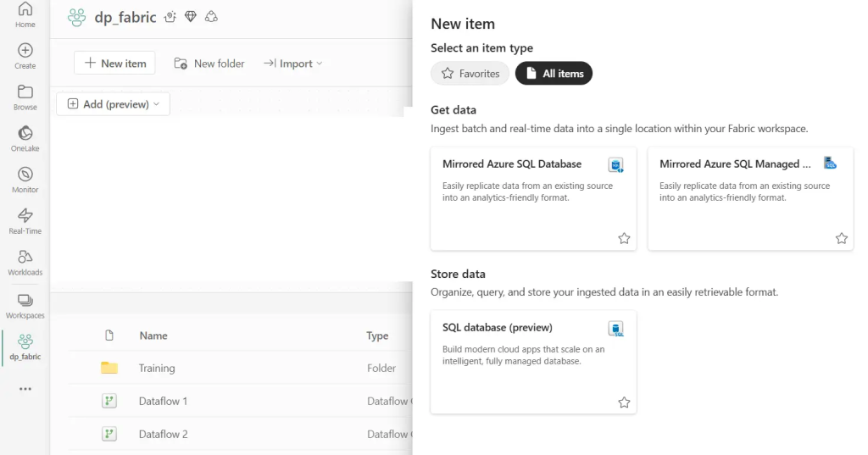
Task: Click the workspace settings icon beside dp_fabric
Action: coord(170,17)
